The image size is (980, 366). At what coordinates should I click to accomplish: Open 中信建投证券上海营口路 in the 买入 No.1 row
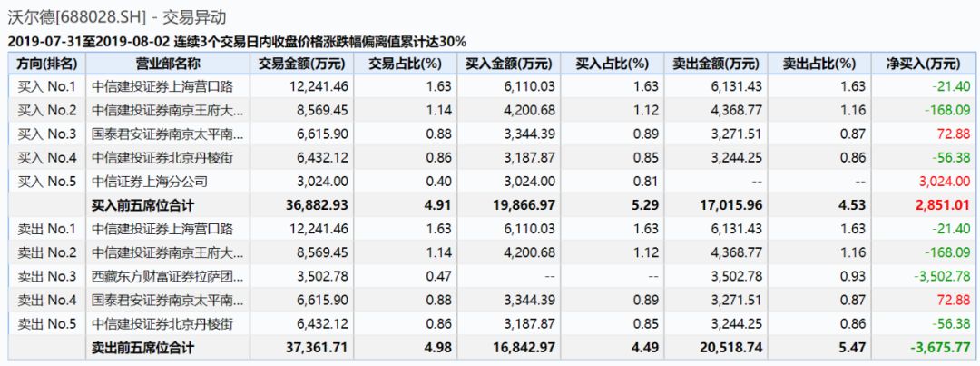pos(162,86)
